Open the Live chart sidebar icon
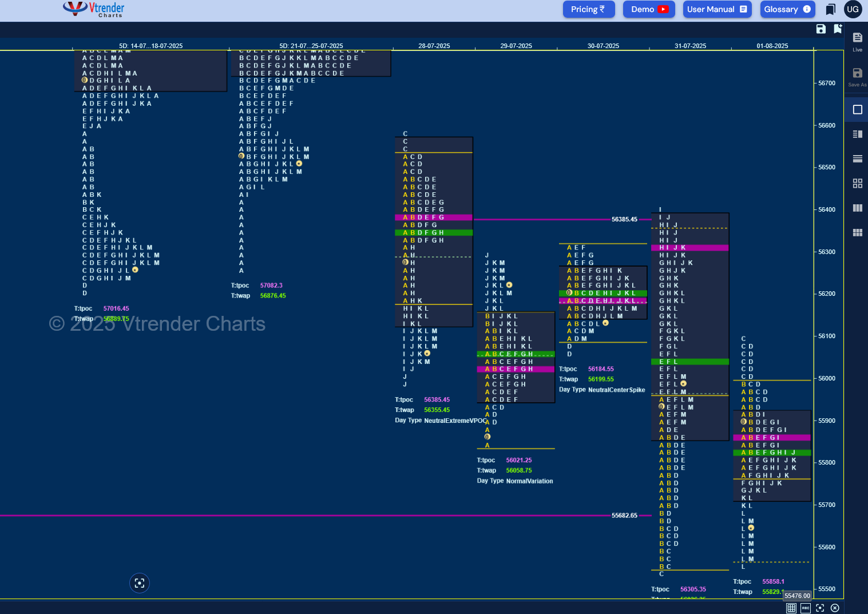Viewport: 868px width, 614px height. pos(857,42)
